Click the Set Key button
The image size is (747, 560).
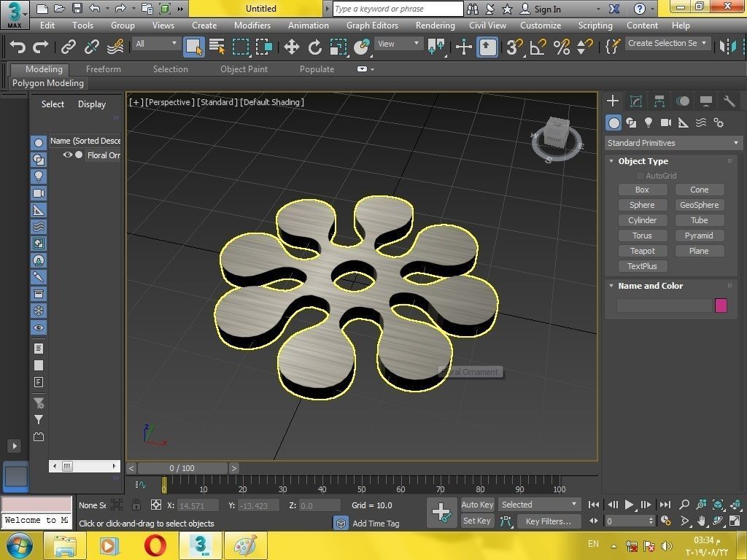tap(476, 521)
